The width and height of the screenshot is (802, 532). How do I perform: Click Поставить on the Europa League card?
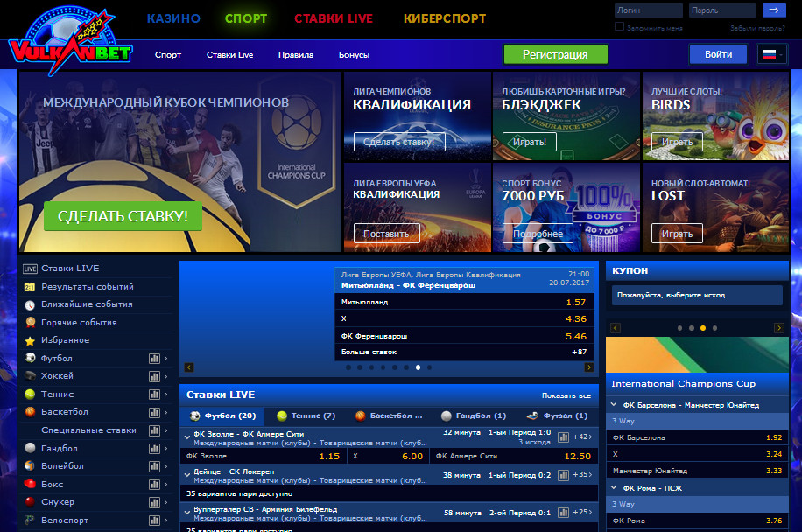pyautogui.click(x=387, y=234)
